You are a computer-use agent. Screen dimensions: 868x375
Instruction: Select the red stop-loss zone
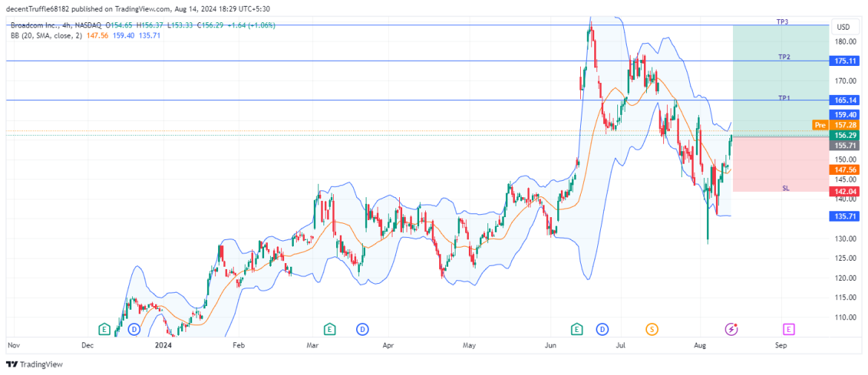tap(779, 162)
